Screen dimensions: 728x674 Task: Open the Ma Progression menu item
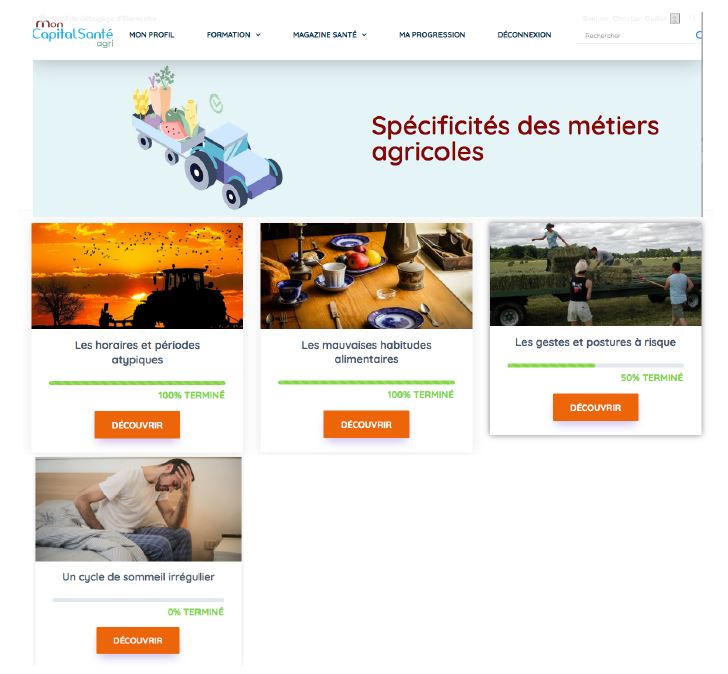tap(432, 35)
